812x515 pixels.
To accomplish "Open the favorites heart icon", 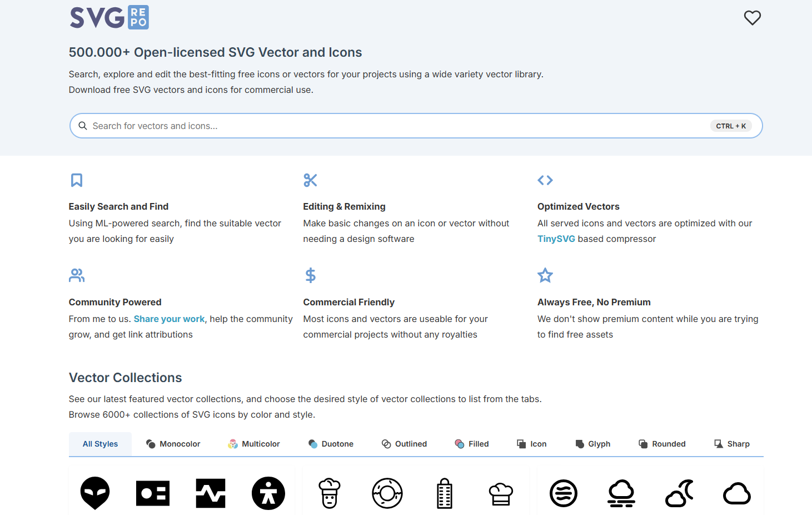I will 752,17.
